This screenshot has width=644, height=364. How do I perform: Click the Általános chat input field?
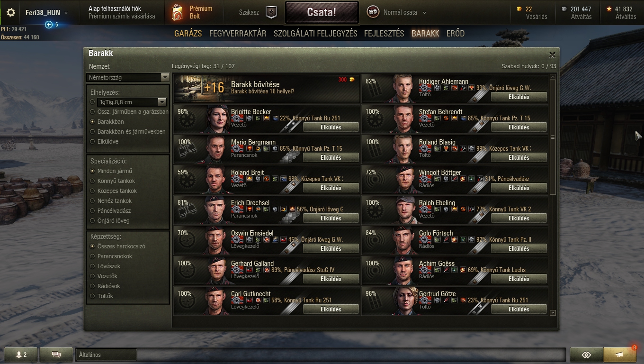(107, 355)
